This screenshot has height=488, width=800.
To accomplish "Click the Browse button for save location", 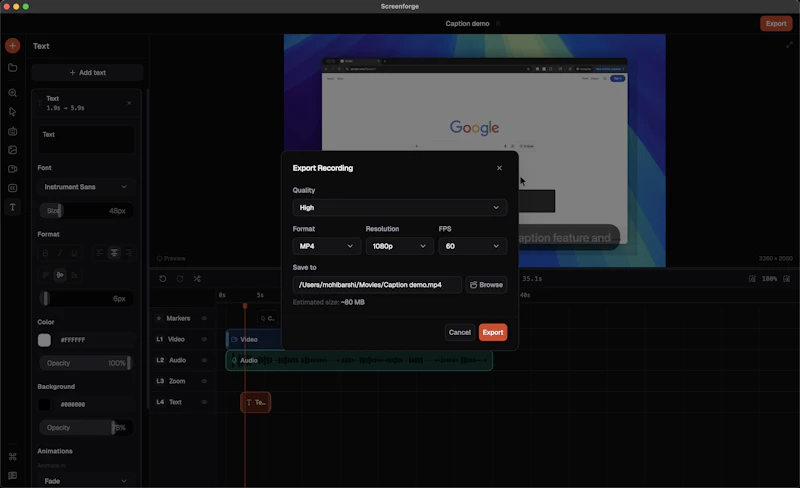I will click(x=486, y=285).
